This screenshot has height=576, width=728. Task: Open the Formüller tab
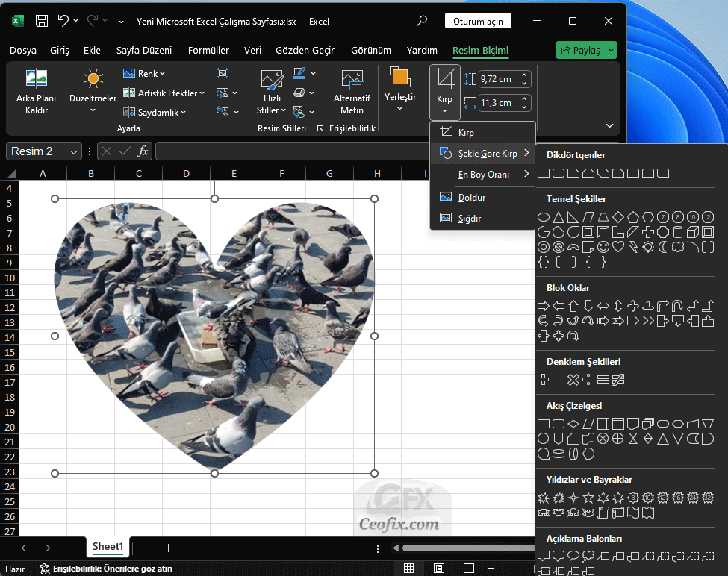(208, 50)
